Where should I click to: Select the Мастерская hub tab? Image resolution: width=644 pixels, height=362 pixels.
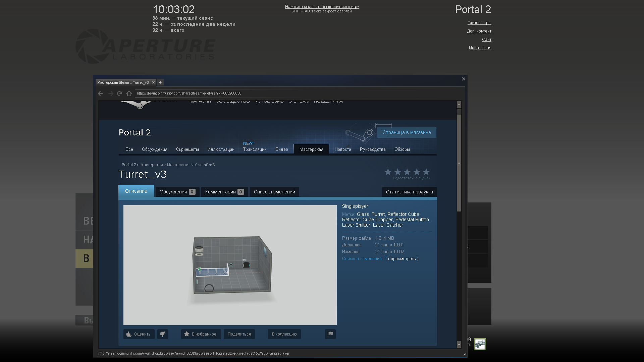(x=311, y=149)
